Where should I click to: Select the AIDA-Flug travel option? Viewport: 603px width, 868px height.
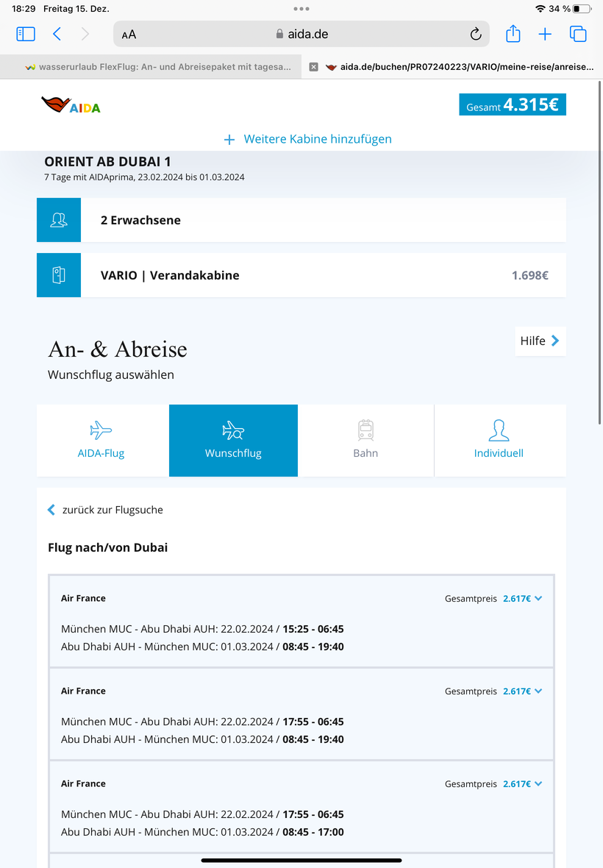(x=101, y=440)
